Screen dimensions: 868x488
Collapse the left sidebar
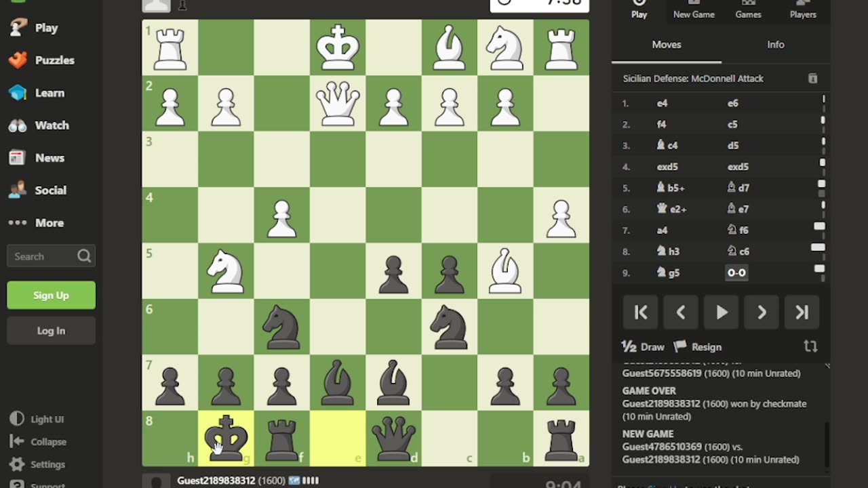pos(38,442)
